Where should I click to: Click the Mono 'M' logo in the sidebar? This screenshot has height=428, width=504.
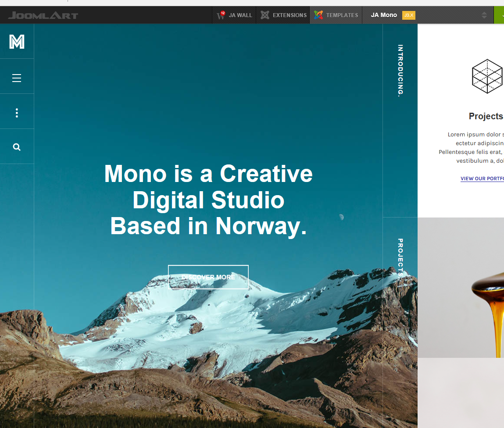click(x=17, y=42)
